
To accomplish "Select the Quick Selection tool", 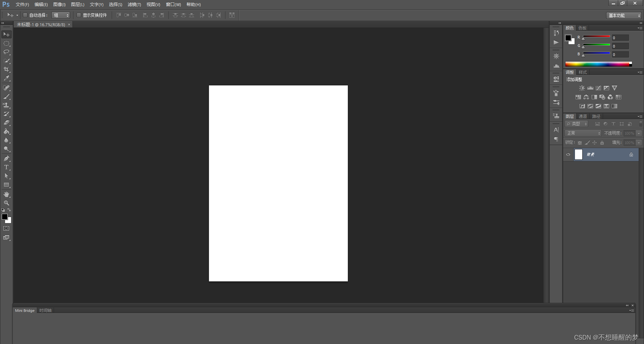I will point(6,61).
